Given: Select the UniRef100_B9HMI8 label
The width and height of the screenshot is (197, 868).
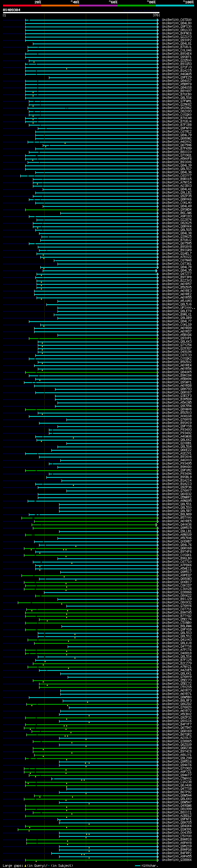Looking at the screenshot, I should [176, 839].
